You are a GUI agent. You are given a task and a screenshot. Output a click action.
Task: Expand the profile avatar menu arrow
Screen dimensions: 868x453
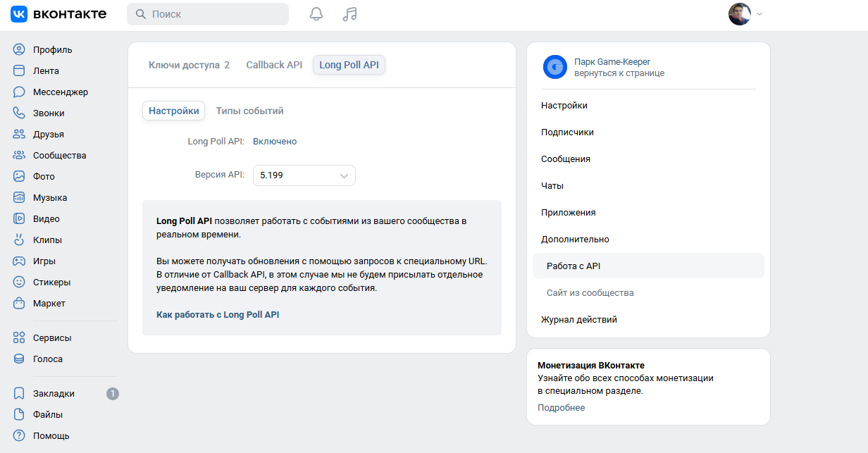click(x=759, y=15)
